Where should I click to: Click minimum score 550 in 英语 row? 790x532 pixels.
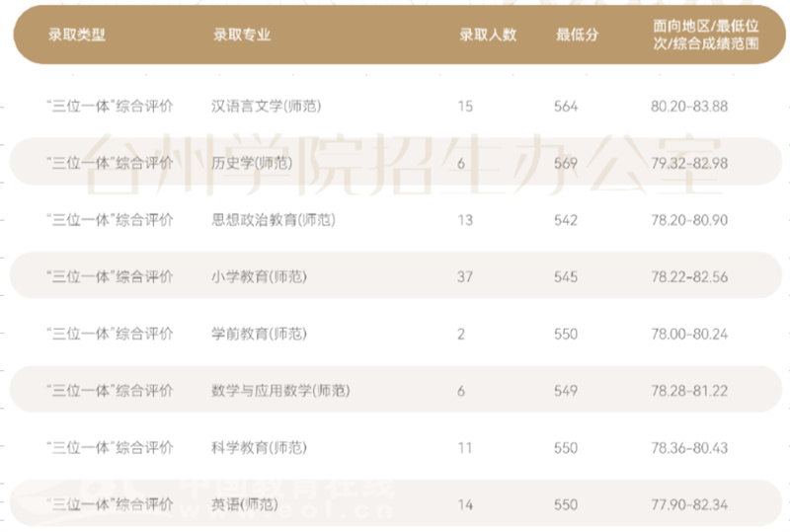pyautogui.click(x=566, y=504)
